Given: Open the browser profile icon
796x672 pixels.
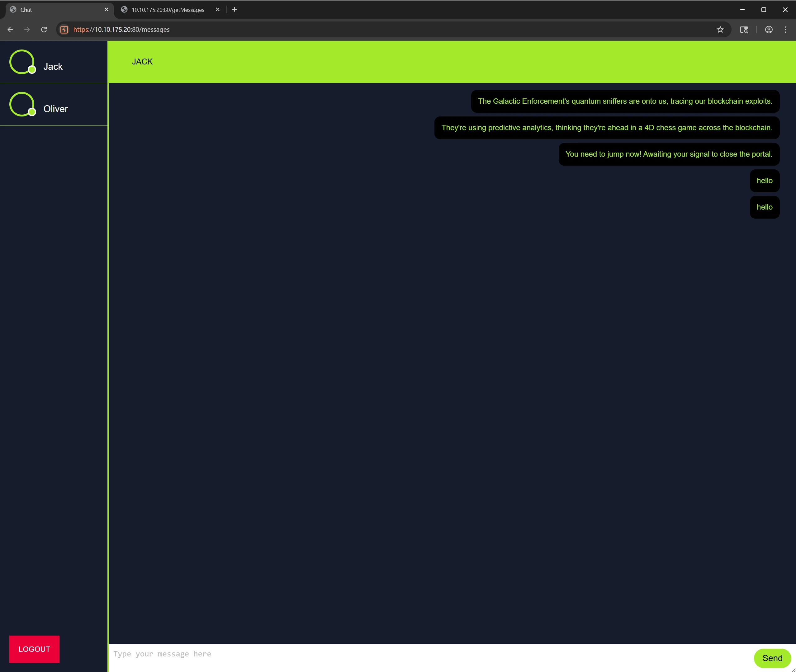Looking at the screenshot, I should 769,30.
